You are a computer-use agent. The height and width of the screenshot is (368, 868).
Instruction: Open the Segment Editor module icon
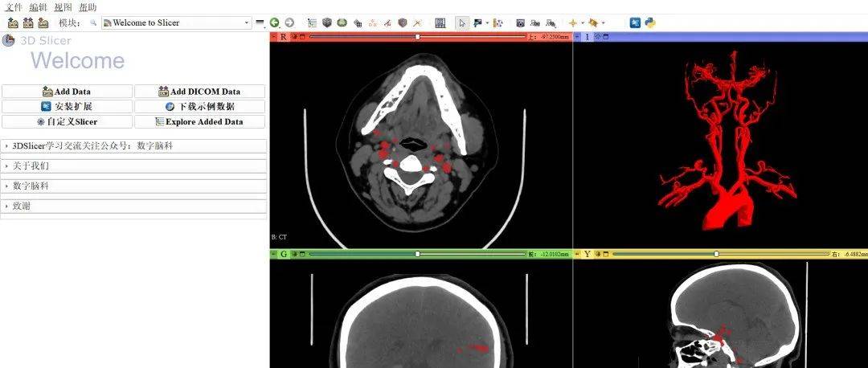pos(387,23)
